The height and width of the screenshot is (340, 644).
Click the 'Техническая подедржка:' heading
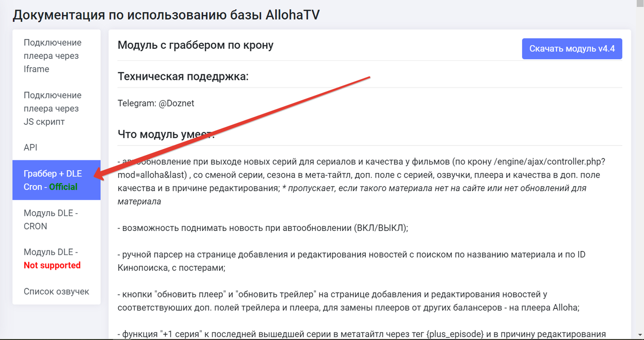pyautogui.click(x=183, y=76)
